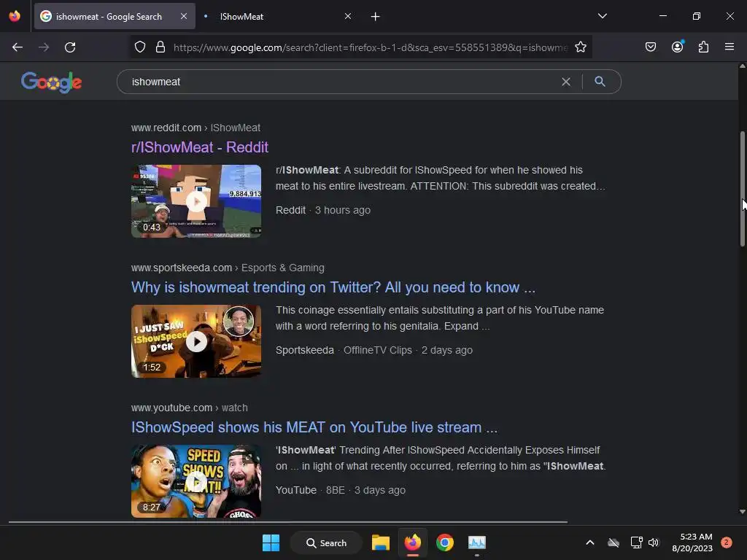
Task: Play the YouTube 8:27 video thumbnail
Action: (x=196, y=481)
